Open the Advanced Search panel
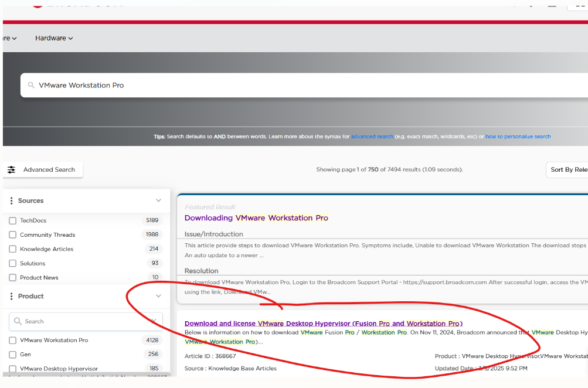The image size is (588, 388). [x=43, y=169]
